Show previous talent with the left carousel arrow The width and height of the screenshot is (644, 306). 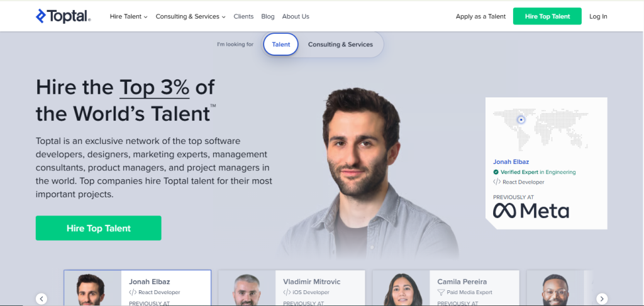point(42,298)
